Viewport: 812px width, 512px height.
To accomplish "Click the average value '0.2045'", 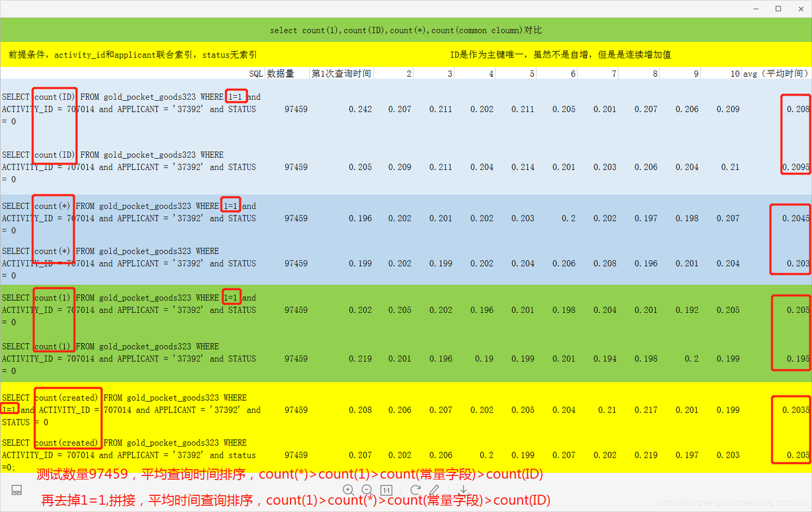I will point(796,218).
